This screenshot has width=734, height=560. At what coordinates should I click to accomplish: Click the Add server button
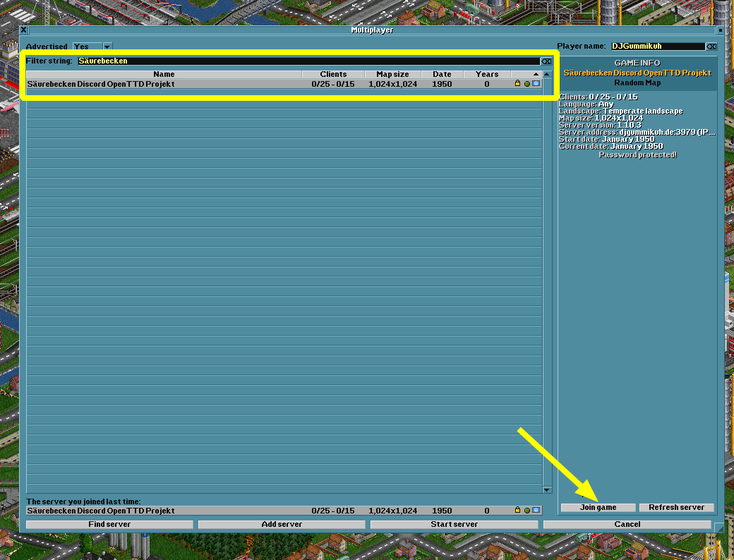point(282,525)
